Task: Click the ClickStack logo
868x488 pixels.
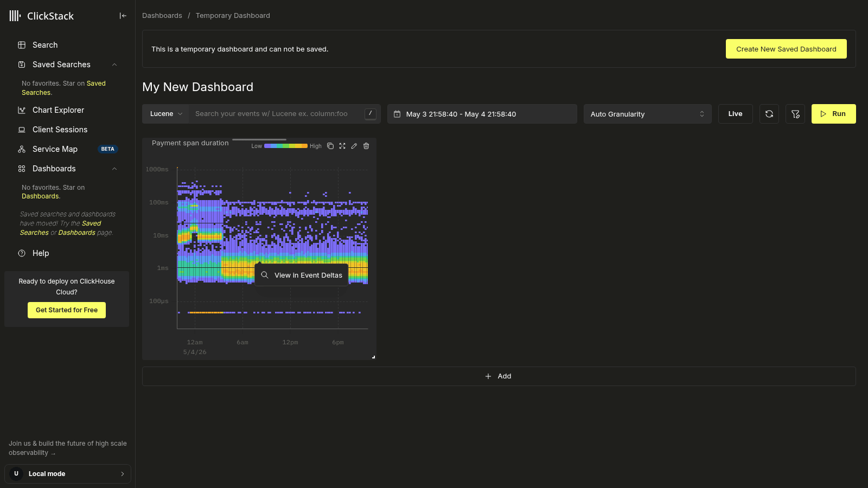Action: coord(42,16)
